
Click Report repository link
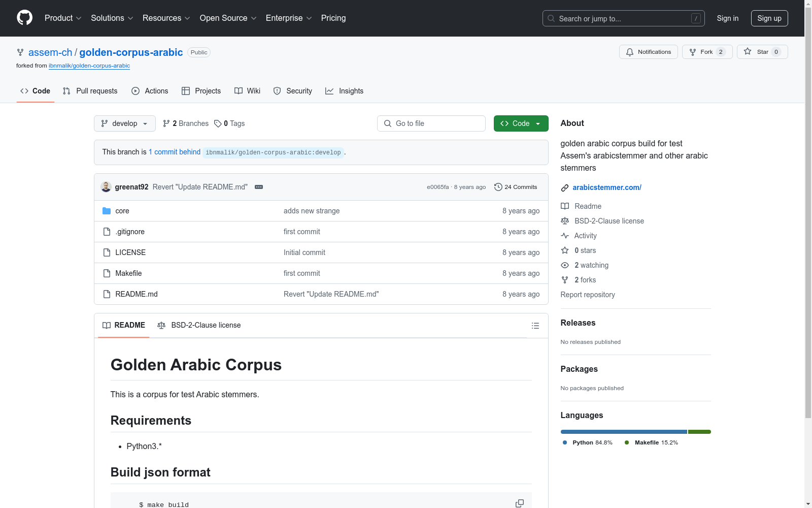588,295
